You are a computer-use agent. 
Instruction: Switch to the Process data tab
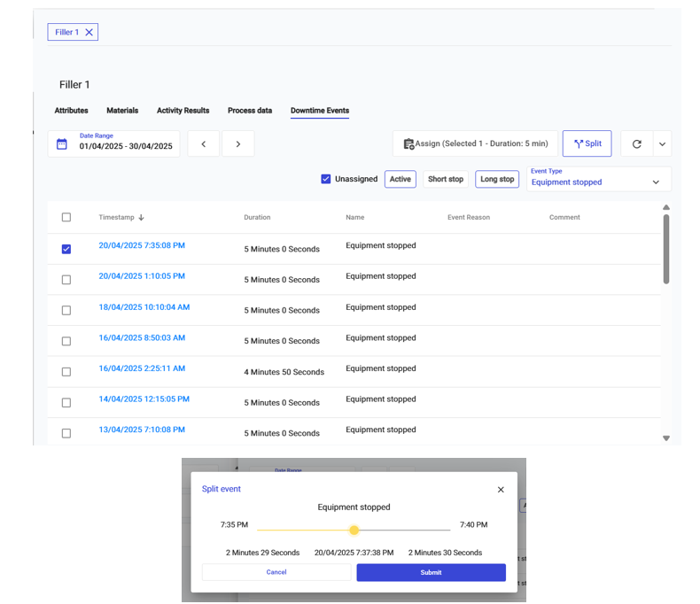pyautogui.click(x=250, y=111)
